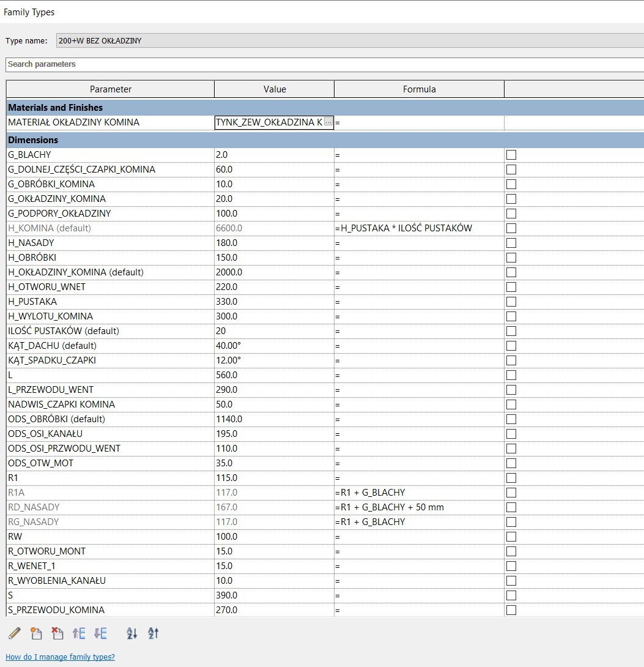Move the selected parameter down
Viewport: 644px width, 667px height.
pos(101,633)
